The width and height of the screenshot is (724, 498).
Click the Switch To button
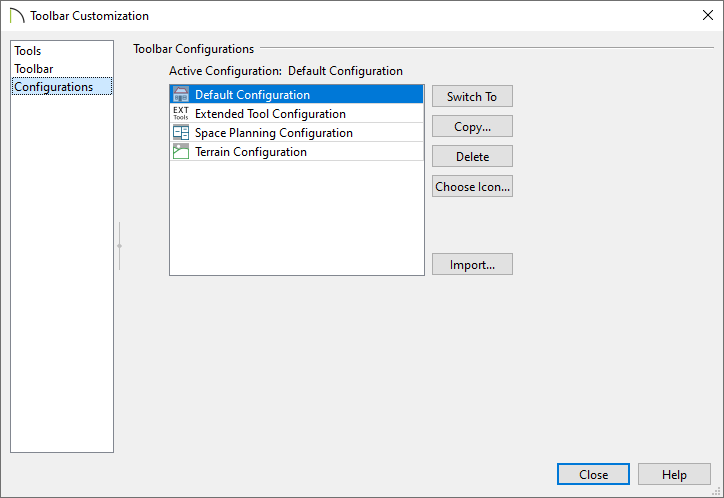(x=472, y=96)
